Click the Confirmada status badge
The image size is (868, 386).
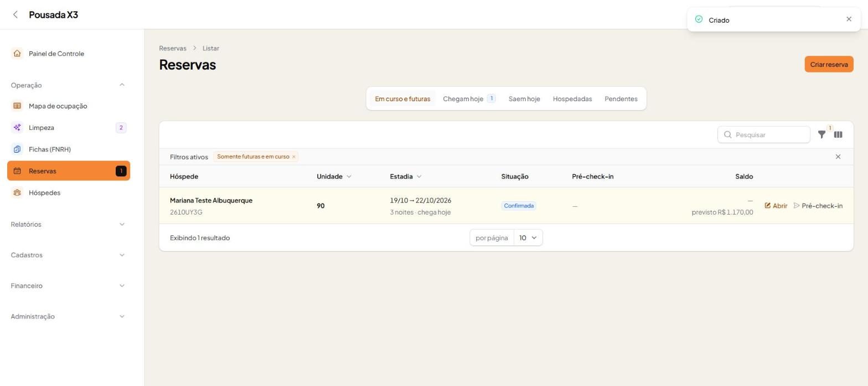point(519,206)
